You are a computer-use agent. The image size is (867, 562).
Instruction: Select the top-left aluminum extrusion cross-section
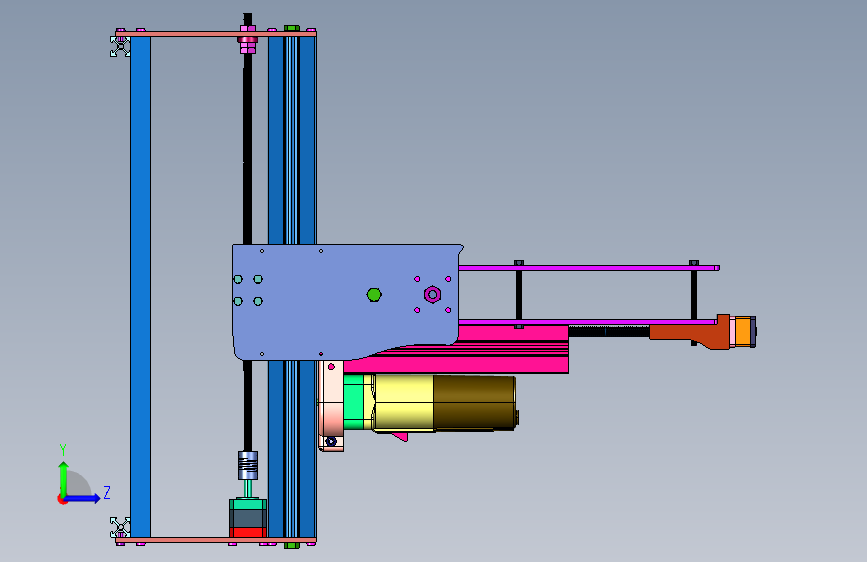pyautogui.click(x=120, y=46)
